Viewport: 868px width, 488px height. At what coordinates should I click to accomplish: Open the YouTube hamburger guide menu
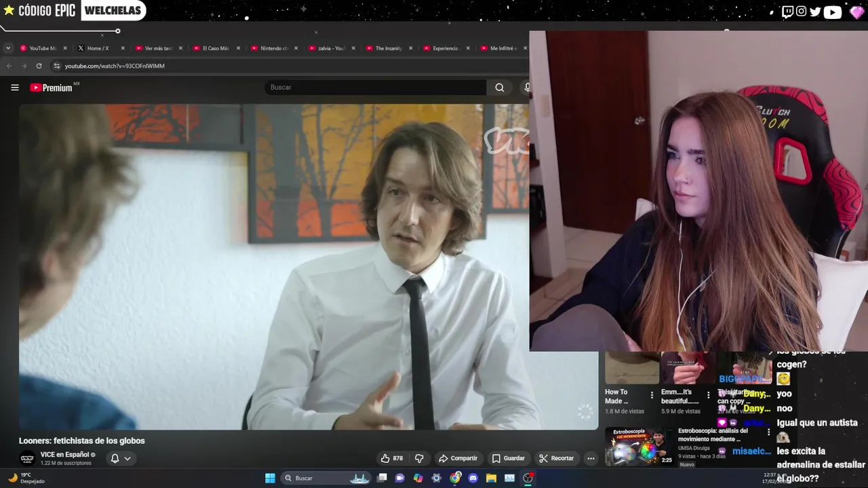coord(15,87)
